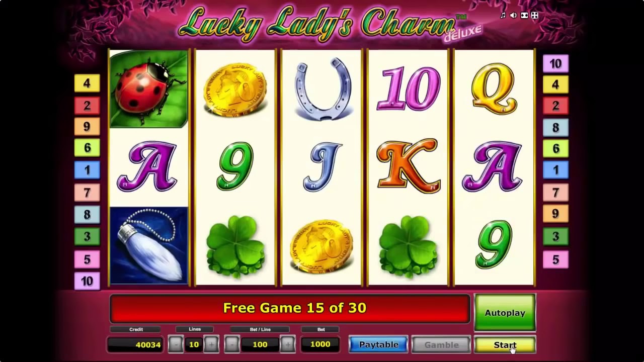The height and width of the screenshot is (362, 644).
Task: Click the ladybug symbol on reel one
Action: (148, 89)
